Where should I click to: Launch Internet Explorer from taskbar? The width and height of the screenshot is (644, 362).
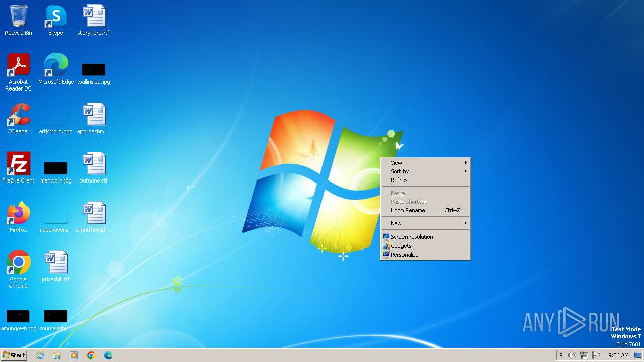pyautogui.click(x=40, y=355)
